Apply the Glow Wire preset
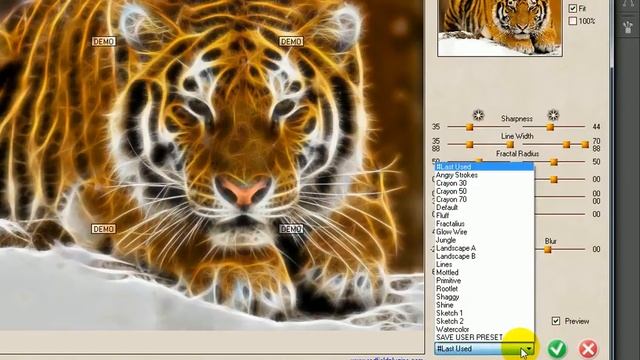Image resolution: width=640 pixels, height=360 pixels. coord(484,232)
